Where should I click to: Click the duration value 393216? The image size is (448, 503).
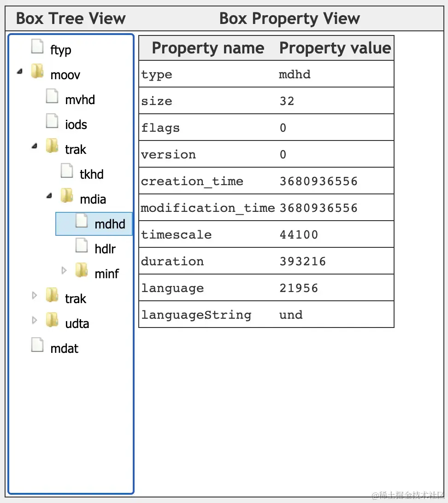pyautogui.click(x=303, y=261)
